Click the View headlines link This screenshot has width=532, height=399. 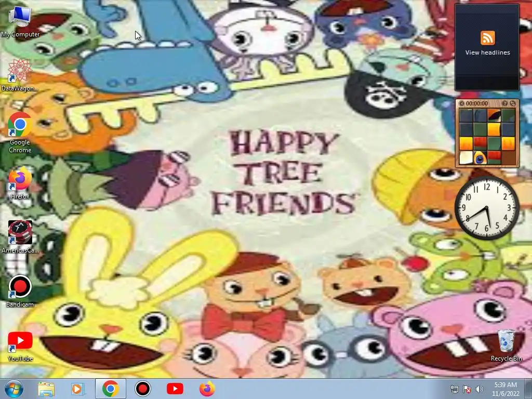487,52
